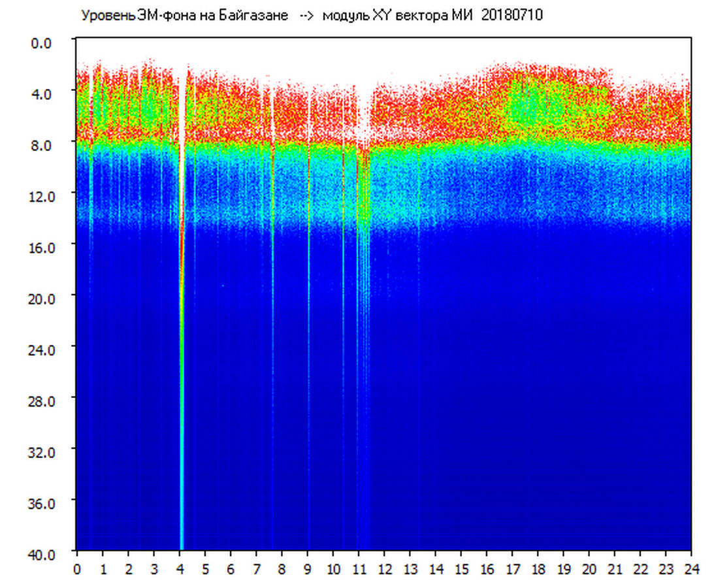Select hour 21 on the X-axis

(x=615, y=568)
